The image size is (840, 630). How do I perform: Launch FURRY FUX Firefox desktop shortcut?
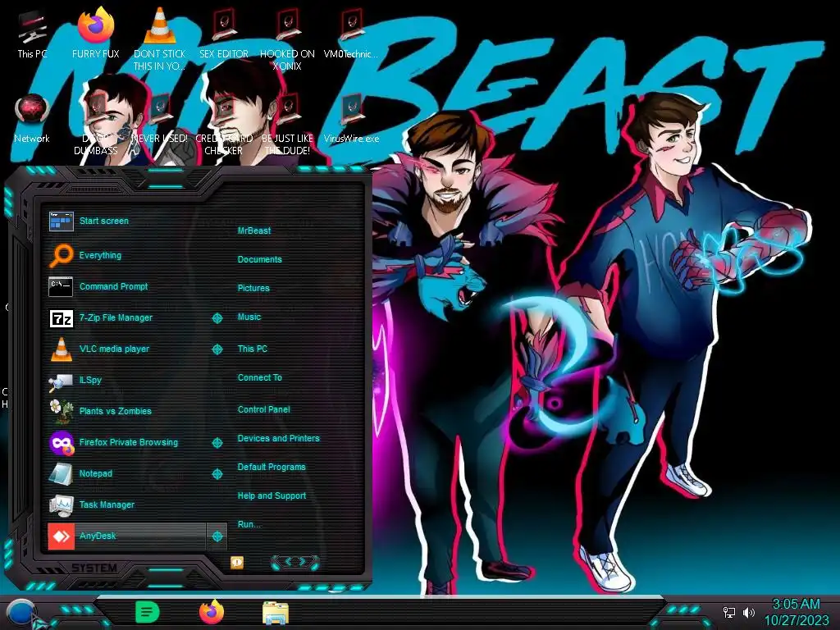tap(96, 33)
